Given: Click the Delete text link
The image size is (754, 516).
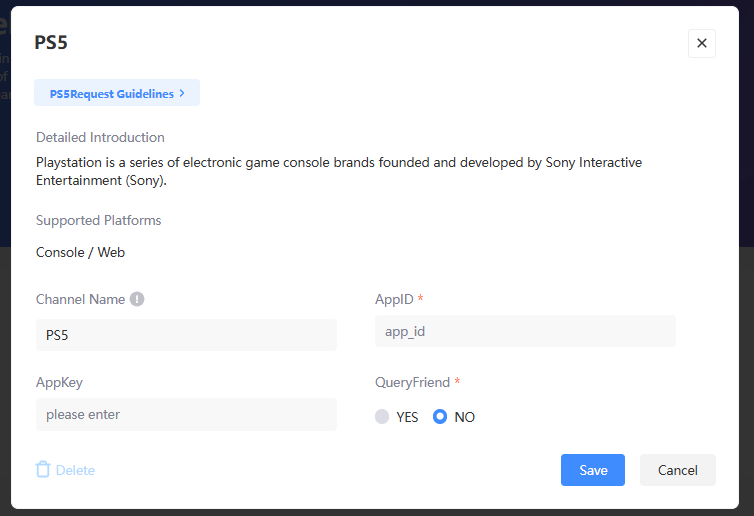Looking at the screenshot, I should click(x=75, y=470).
